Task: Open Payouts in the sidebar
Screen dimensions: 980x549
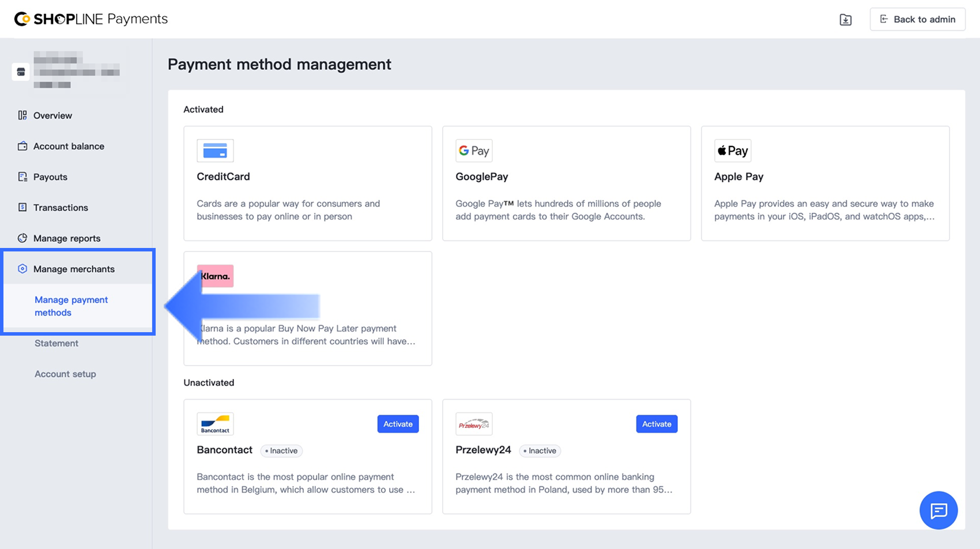Action: [50, 177]
